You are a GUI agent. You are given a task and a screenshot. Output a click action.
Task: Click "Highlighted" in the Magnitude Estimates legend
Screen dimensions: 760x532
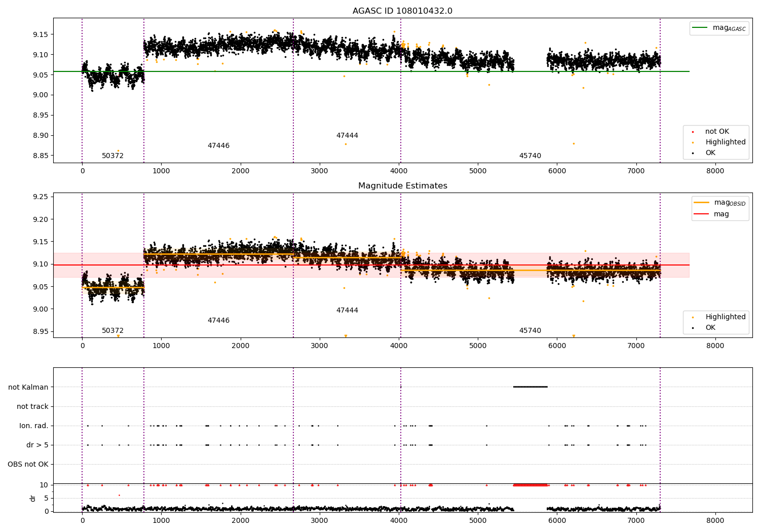point(725,317)
